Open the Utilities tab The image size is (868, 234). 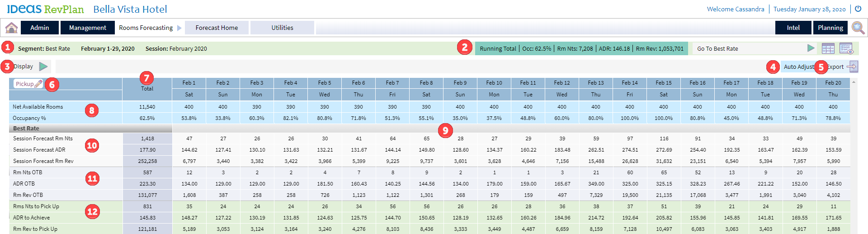click(282, 28)
